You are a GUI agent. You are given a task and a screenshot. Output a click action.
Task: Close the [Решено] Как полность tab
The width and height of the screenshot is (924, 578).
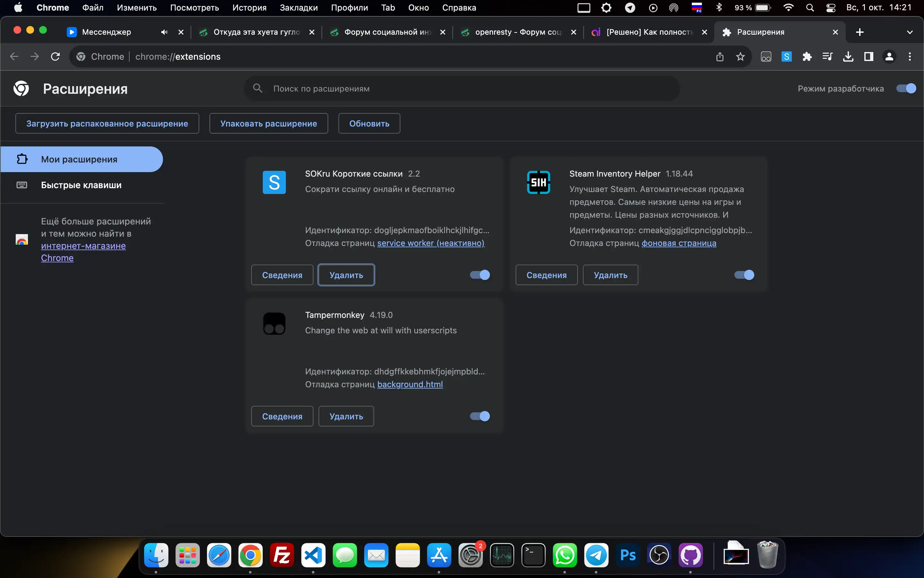(x=705, y=32)
